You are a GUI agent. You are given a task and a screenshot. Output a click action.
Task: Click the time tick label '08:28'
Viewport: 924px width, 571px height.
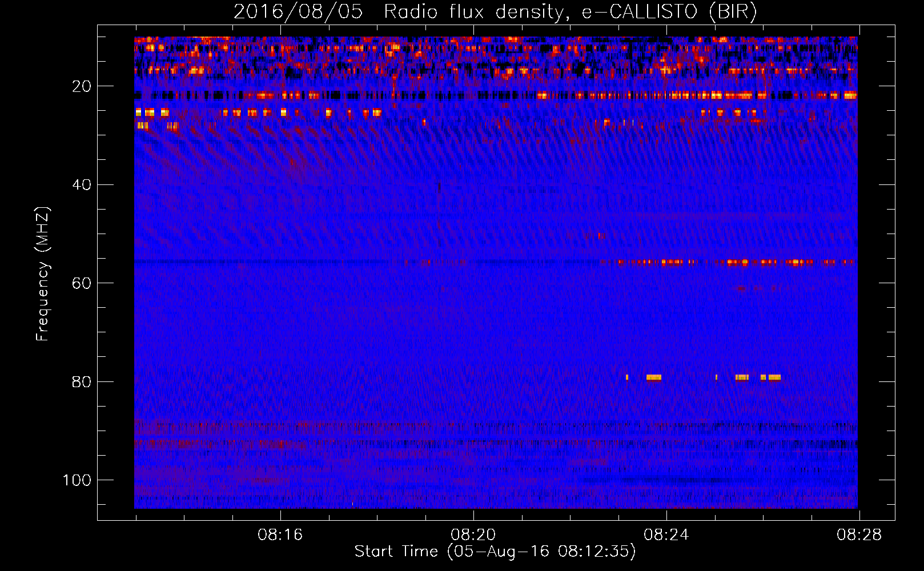click(x=859, y=535)
